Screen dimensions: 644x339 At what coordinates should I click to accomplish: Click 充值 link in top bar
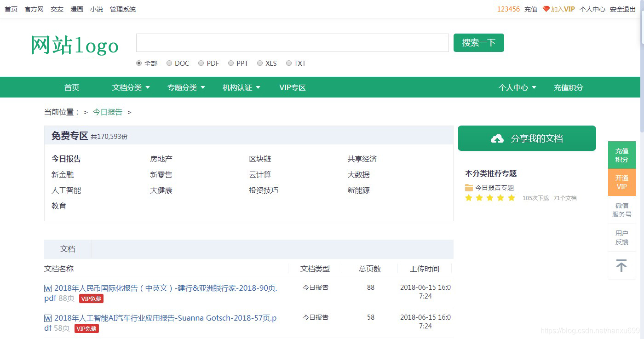(x=531, y=9)
